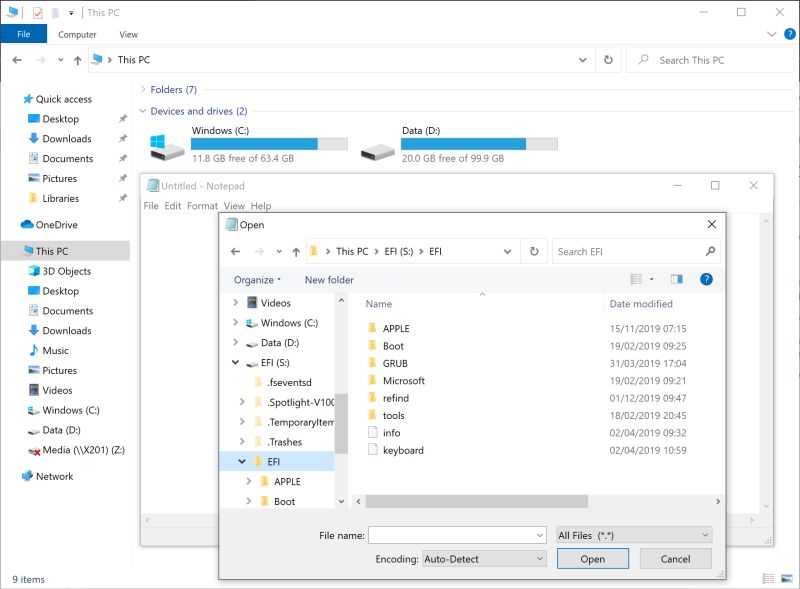Create a New folder in the dialog
Image resolution: width=800 pixels, height=589 pixels.
click(330, 280)
